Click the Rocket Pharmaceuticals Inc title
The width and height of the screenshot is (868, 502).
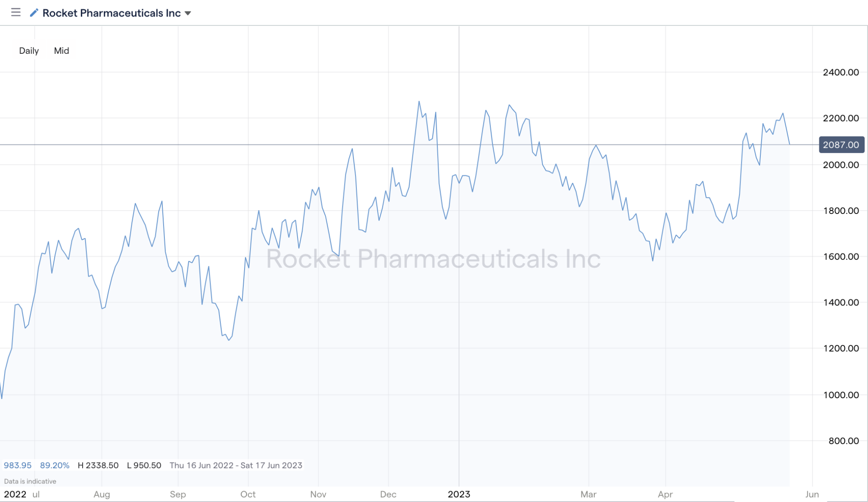click(111, 13)
